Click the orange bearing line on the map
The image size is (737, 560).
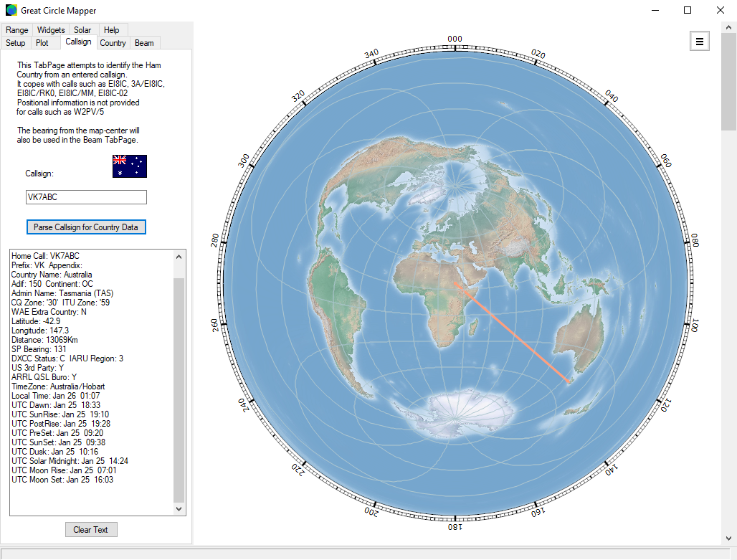(513, 332)
